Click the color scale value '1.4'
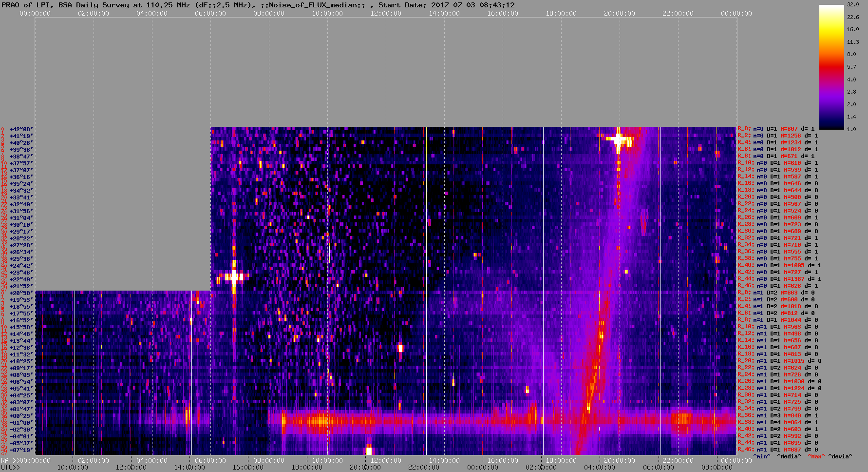868x472 pixels. 851,117
